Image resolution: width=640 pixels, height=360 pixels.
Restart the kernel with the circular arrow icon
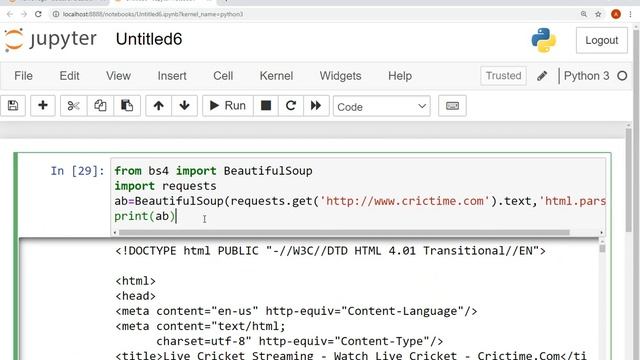pyautogui.click(x=291, y=106)
